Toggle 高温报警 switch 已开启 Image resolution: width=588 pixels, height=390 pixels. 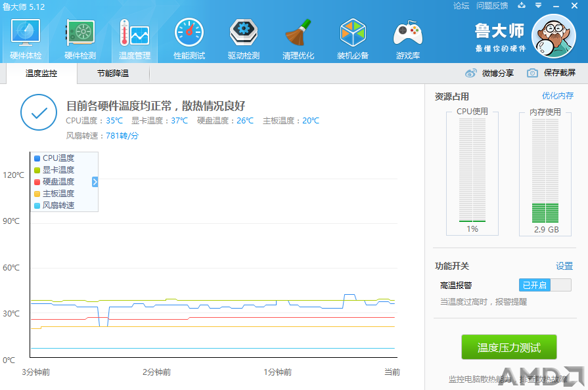point(545,285)
